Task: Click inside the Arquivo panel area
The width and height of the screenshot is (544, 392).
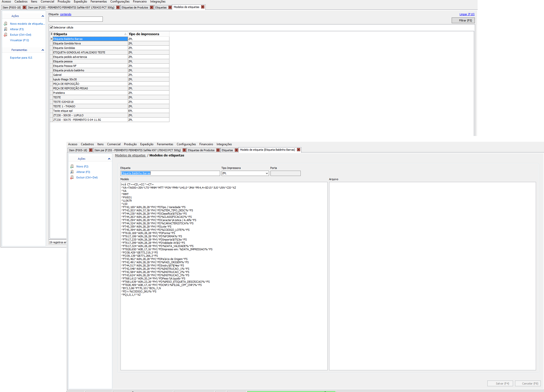Action: click(x=432, y=276)
